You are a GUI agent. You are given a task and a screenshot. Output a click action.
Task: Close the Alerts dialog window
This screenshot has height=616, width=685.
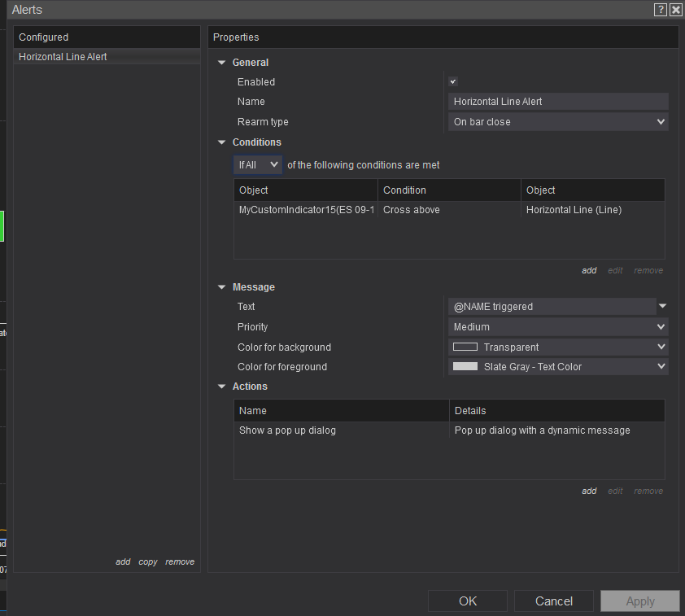[675, 10]
